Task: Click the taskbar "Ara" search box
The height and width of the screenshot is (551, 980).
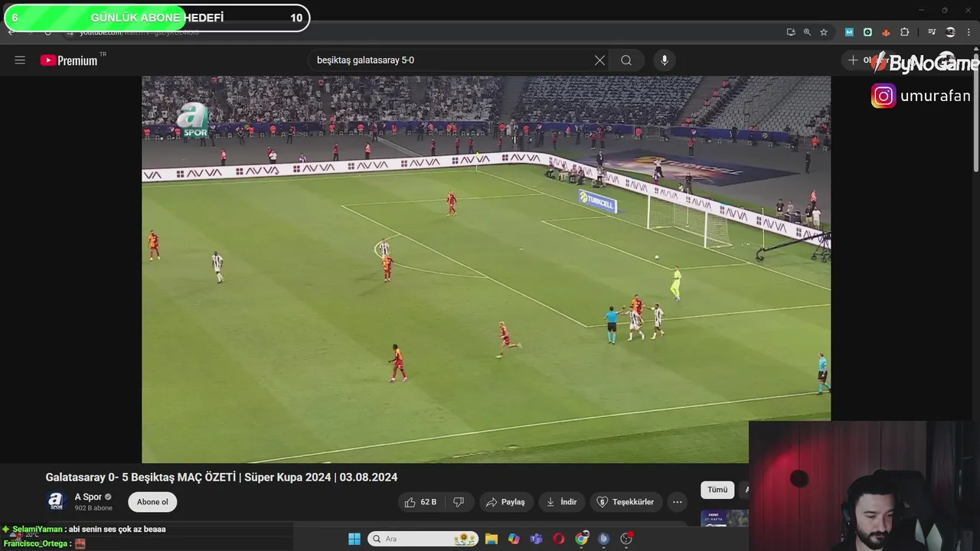Action: (x=423, y=539)
